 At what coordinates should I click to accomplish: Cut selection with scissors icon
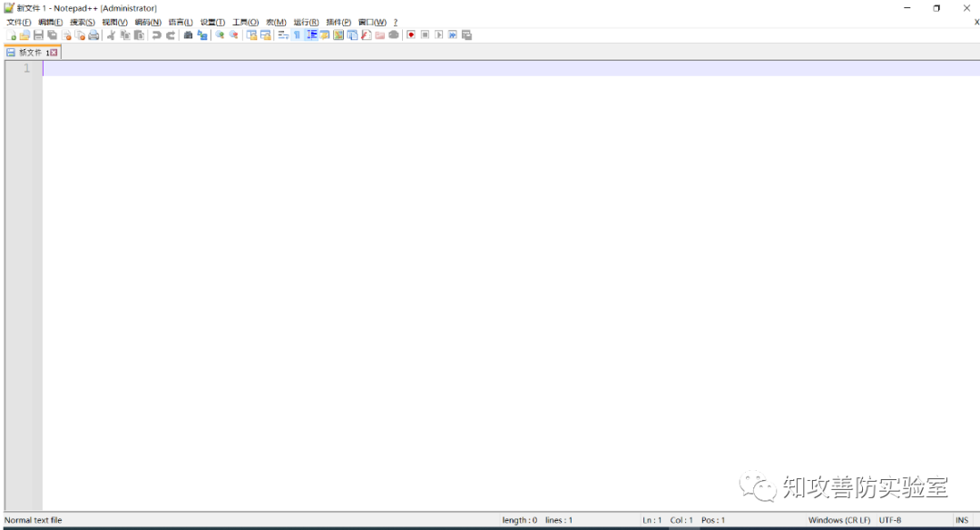(x=112, y=35)
